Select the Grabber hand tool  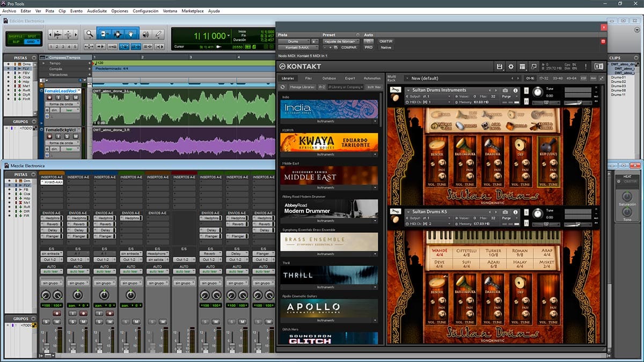pos(131,34)
